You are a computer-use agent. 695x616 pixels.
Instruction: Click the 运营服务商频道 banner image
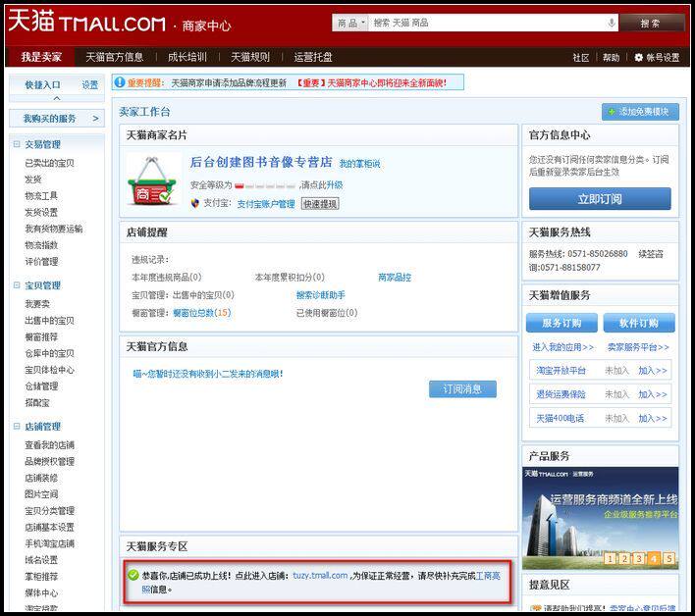[600, 518]
